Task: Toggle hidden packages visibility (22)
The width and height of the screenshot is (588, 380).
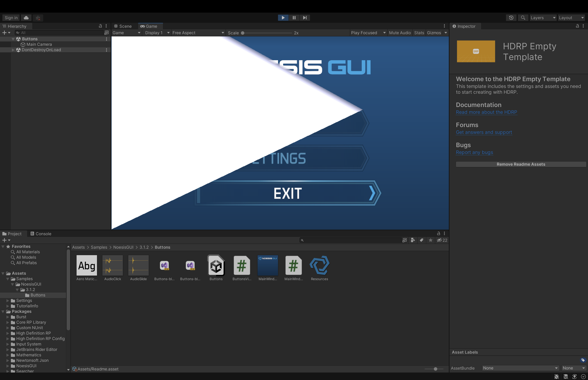Action: coord(442,240)
